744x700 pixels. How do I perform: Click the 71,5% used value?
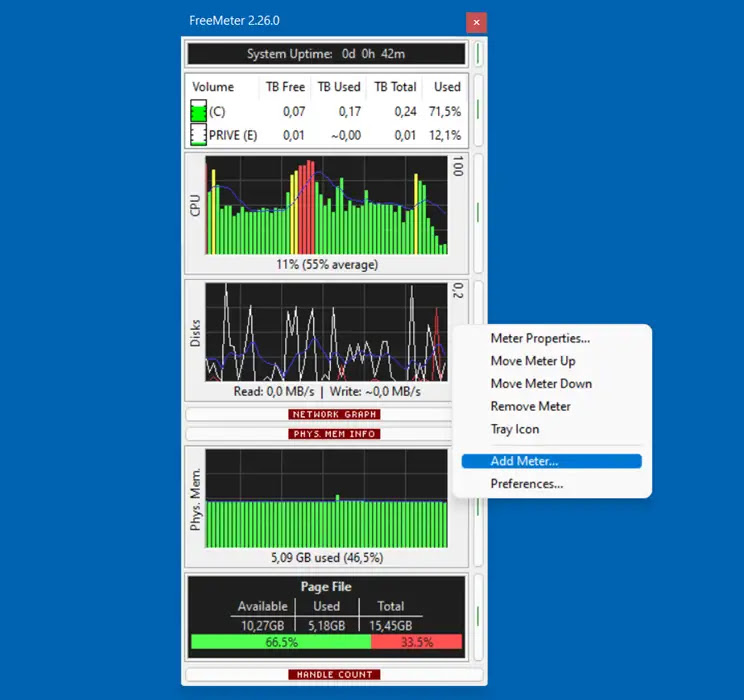click(x=445, y=112)
